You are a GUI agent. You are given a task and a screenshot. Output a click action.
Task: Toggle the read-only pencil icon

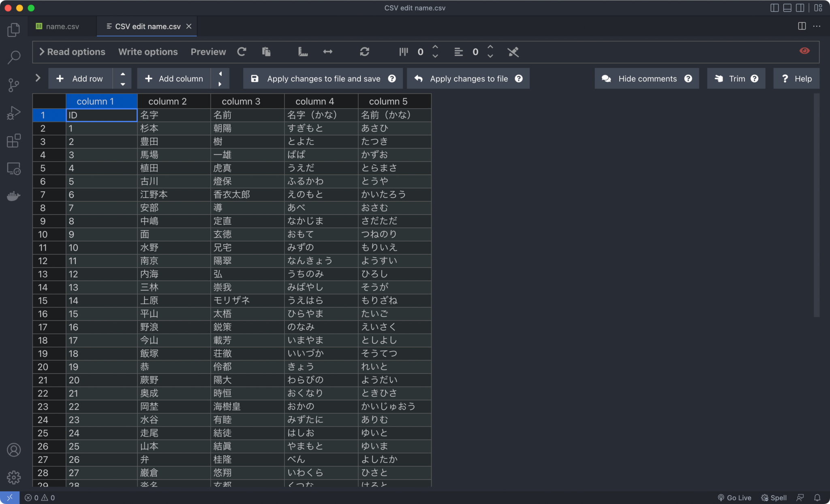click(x=513, y=52)
